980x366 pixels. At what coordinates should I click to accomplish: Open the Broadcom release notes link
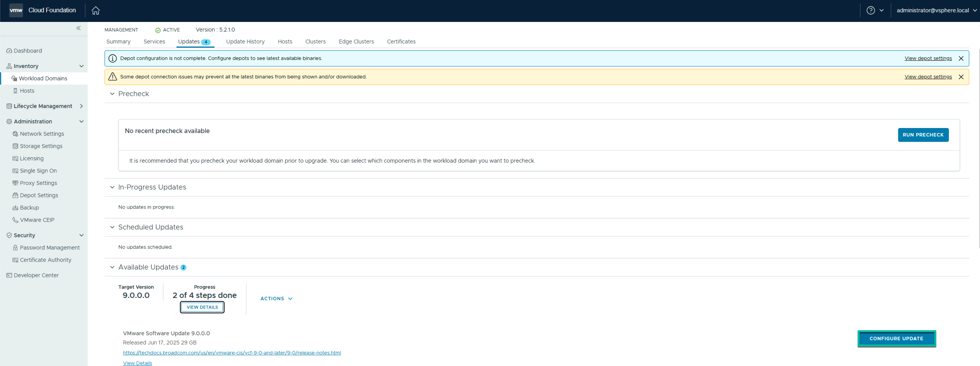[x=232, y=353]
